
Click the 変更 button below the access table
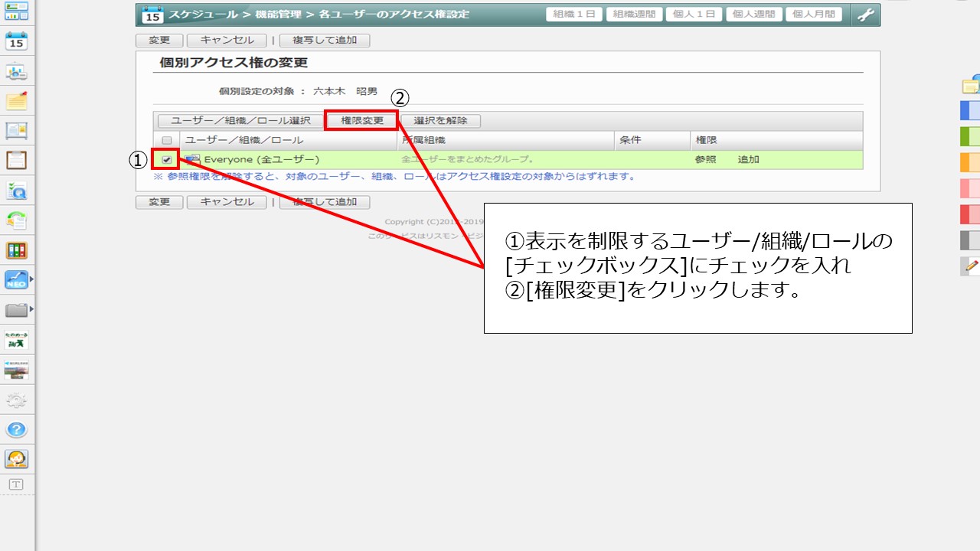point(159,202)
